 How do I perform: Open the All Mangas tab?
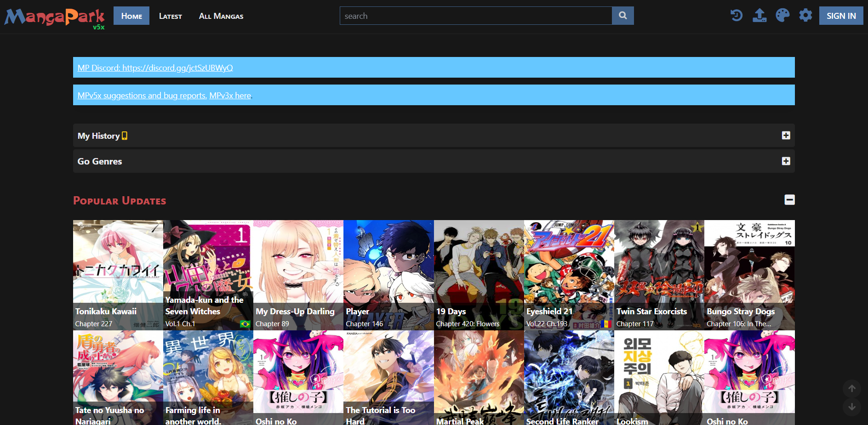(x=221, y=16)
